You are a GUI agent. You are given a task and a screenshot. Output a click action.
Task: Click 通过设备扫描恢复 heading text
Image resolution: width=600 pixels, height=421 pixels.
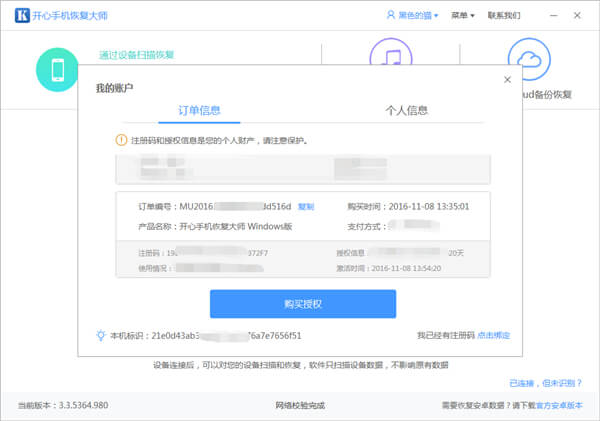(137, 55)
